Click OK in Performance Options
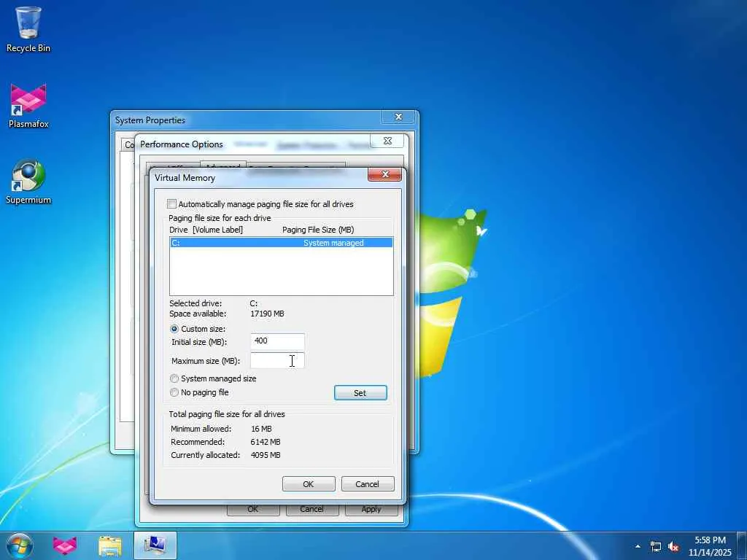747x560 pixels. click(253, 509)
